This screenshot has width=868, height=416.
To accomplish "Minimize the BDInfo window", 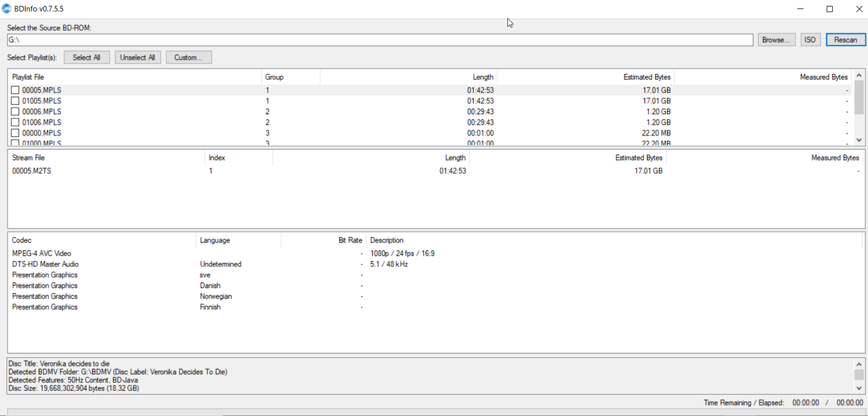I will [800, 9].
